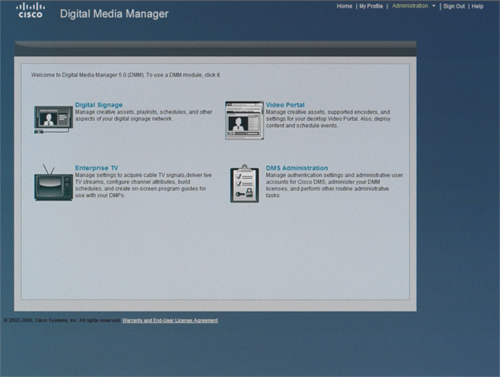This screenshot has width=500, height=377.
Task: Select the Enterprise TV television icon
Action: coord(53,183)
